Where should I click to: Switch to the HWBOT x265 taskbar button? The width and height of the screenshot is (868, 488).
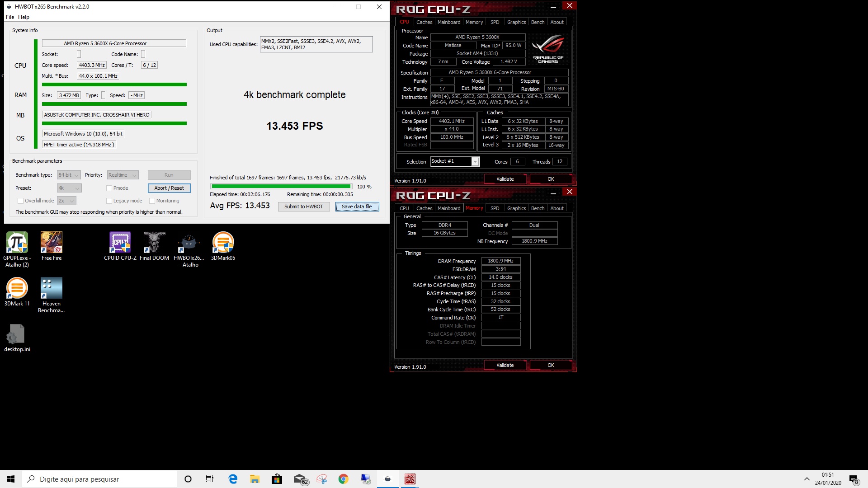point(387,479)
